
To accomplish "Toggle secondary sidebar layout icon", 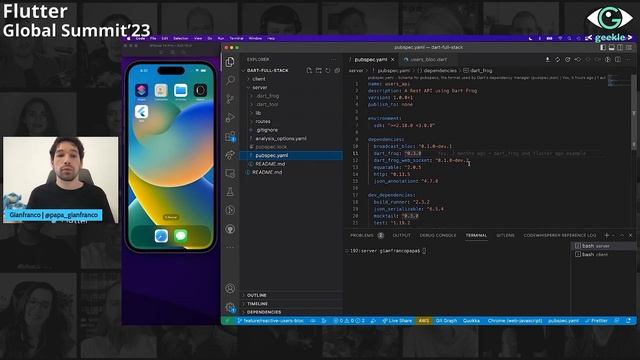I will [620, 47].
